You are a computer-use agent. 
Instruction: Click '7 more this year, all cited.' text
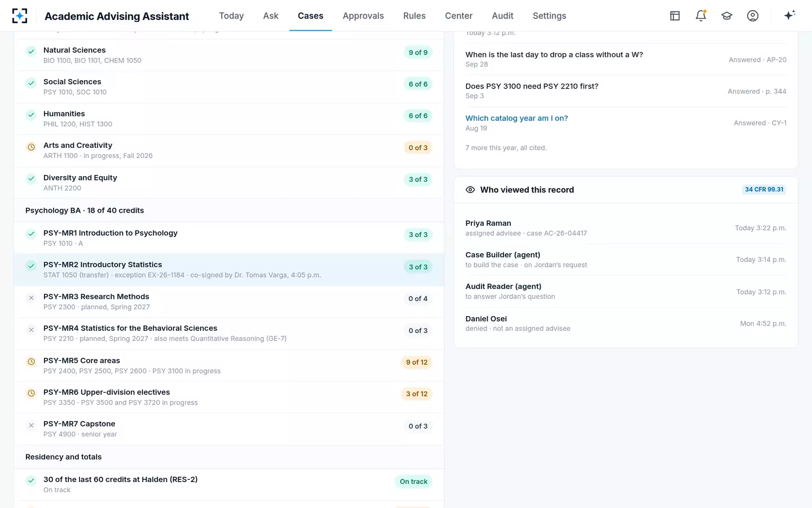click(x=506, y=148)
